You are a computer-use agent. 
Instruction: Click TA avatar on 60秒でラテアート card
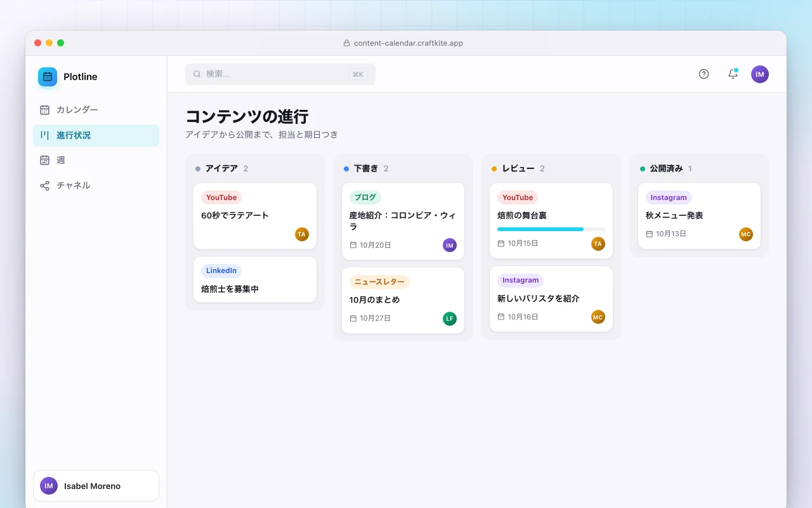pyautogui.click(x=302, y=234)
